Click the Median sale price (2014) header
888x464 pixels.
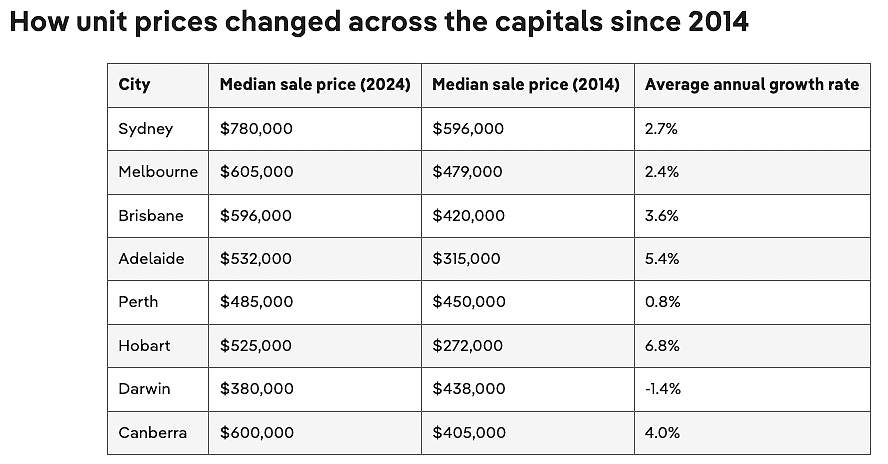click(526, 84)
